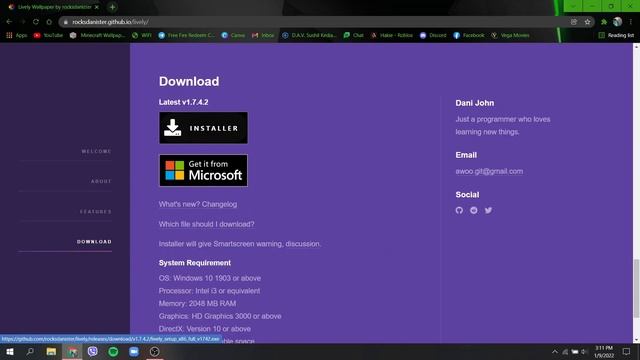View site security lock info

click(x=66, y=22)
